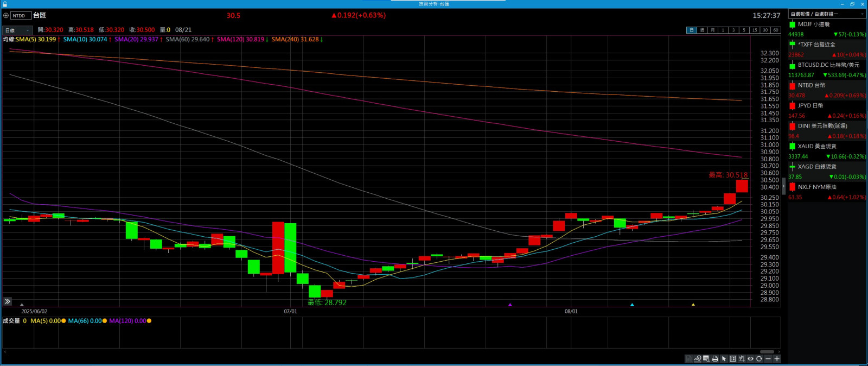868x366 pixels.
Task: Click the scrollbar right arrow under volume pane
Action: click(778, 351)
